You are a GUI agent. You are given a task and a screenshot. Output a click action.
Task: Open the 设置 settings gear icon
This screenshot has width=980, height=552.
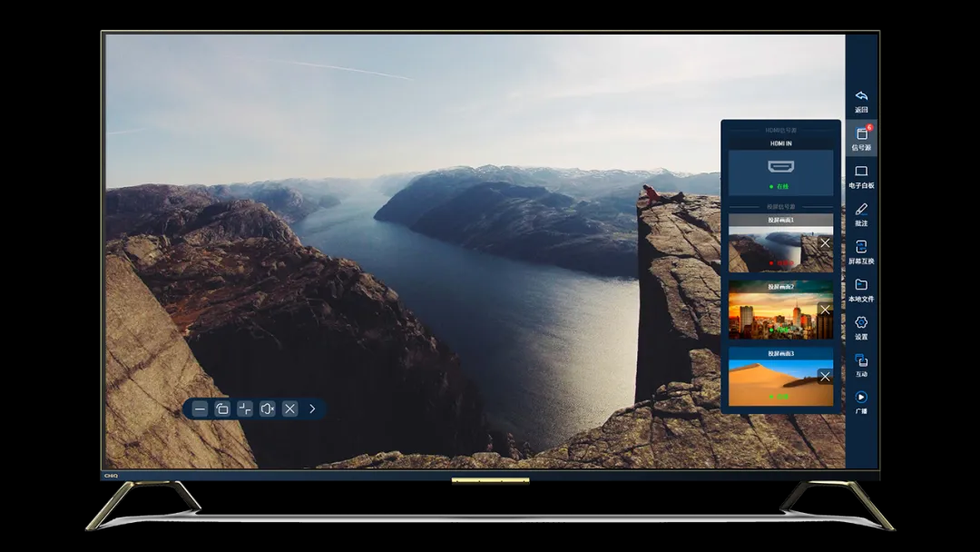[861, 322]
